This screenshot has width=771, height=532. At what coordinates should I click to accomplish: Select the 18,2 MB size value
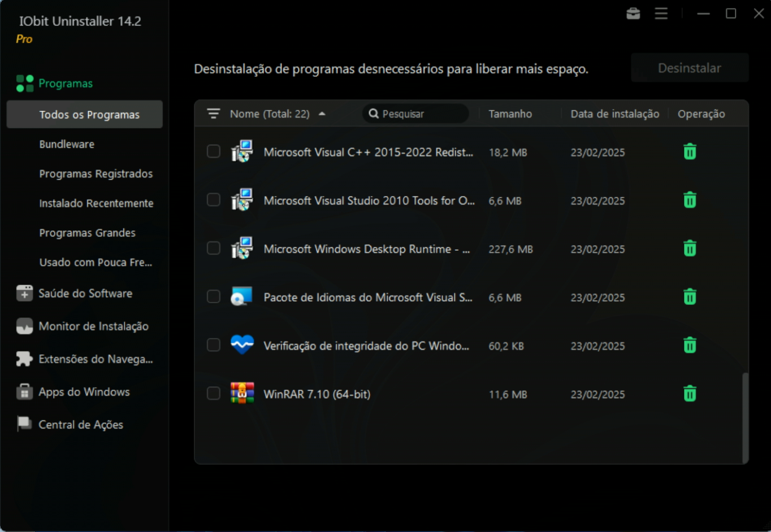[x=508, y=152]
